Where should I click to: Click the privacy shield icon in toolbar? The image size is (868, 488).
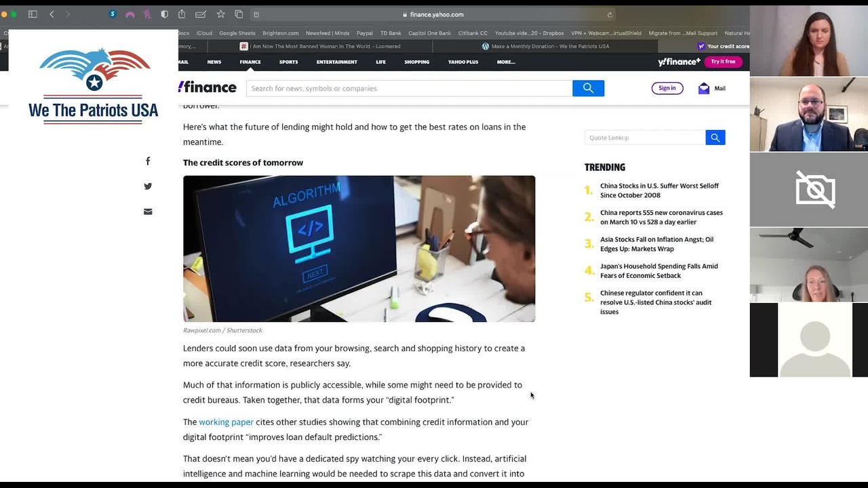coord(164,14)
